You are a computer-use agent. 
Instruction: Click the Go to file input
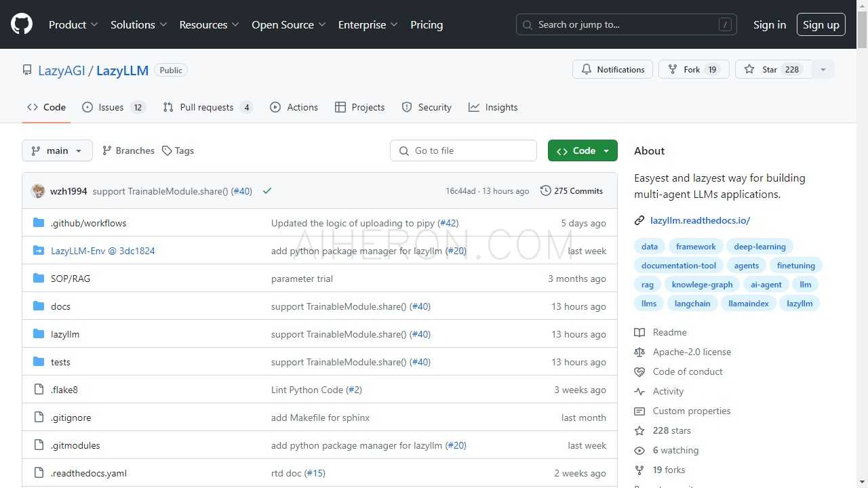[463, 150]
